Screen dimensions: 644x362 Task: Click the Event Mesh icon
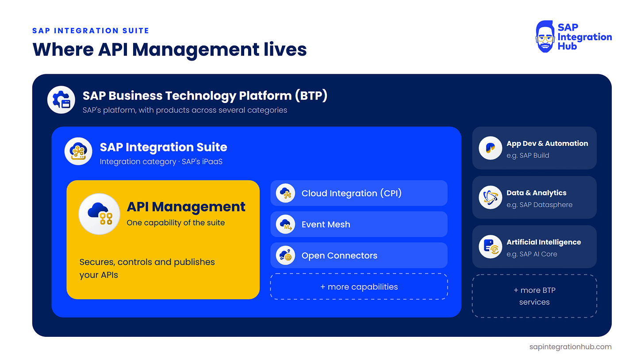[x=285, y=224]
